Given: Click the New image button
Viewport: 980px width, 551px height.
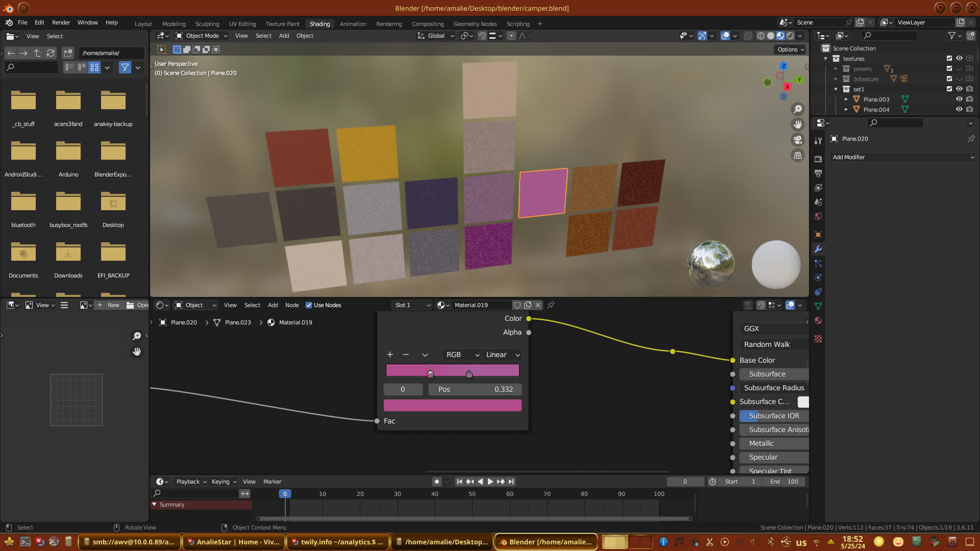Looking at the screenshot, I should coord(109,305).
